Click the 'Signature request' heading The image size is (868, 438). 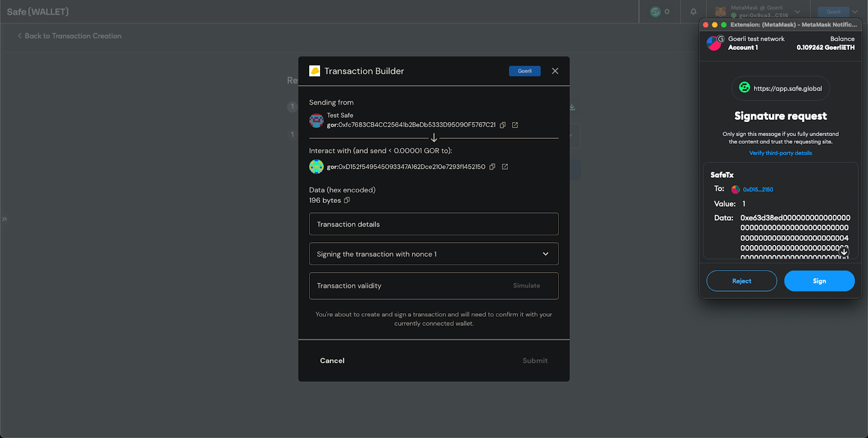tap(781, 116)
